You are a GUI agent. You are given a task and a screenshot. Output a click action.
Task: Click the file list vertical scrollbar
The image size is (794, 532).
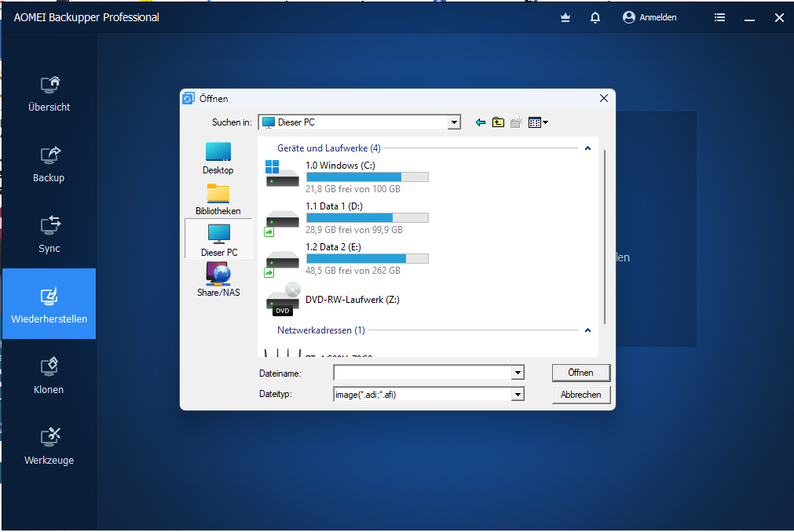click(605, 237)
